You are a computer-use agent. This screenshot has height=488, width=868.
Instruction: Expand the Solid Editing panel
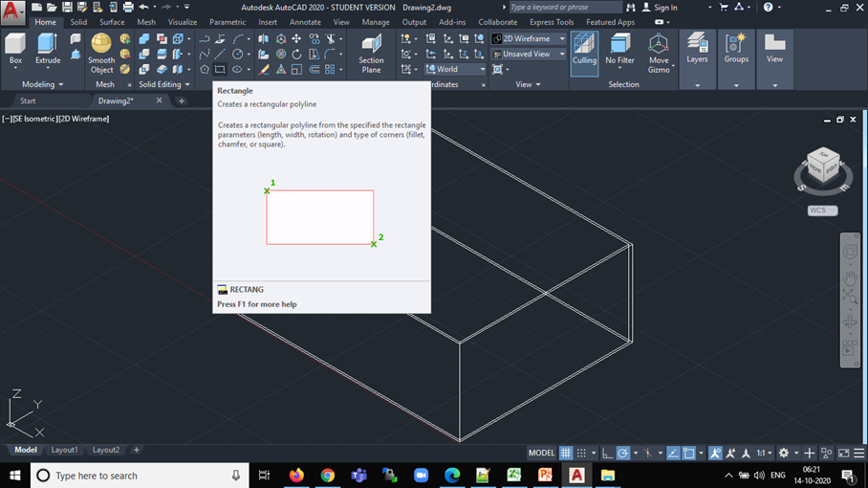click(x=164, y=84)
